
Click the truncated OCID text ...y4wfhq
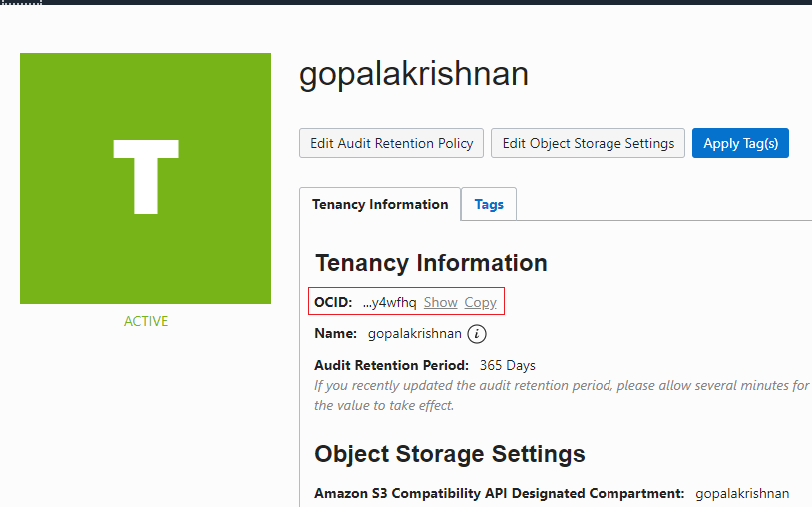389,303
